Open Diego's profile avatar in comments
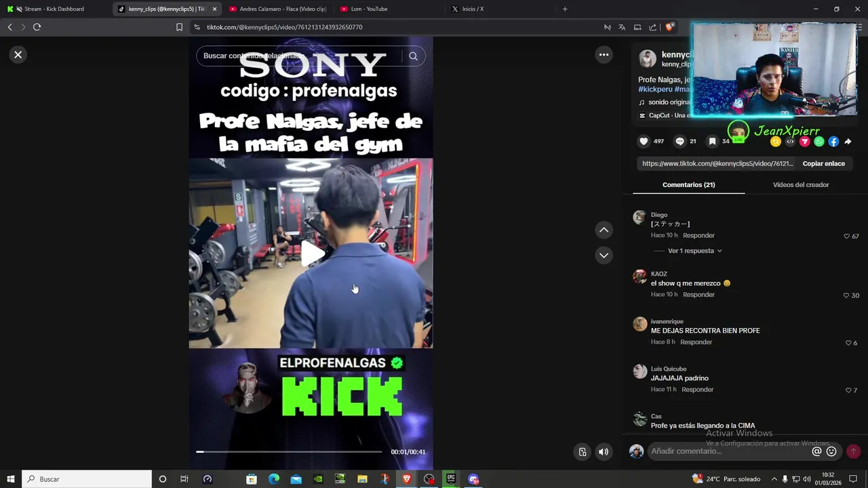Screen dimensions: 868x488 639,217
